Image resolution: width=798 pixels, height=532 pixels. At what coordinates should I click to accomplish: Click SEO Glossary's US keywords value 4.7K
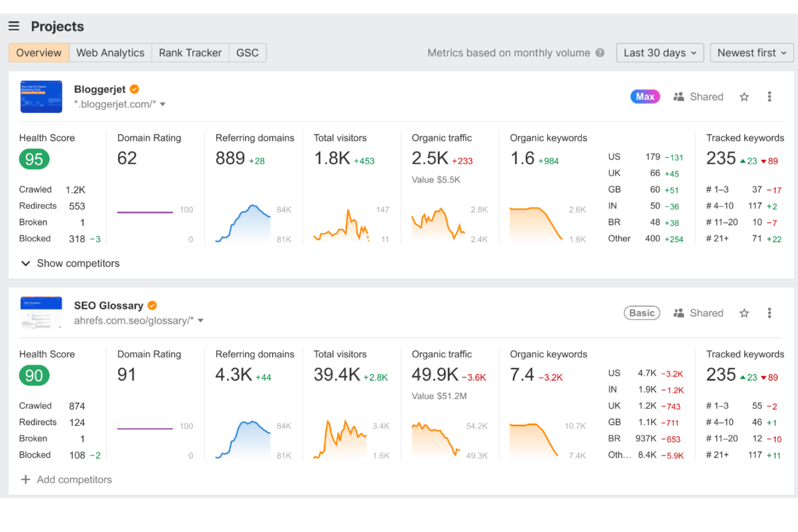point(647,373)
